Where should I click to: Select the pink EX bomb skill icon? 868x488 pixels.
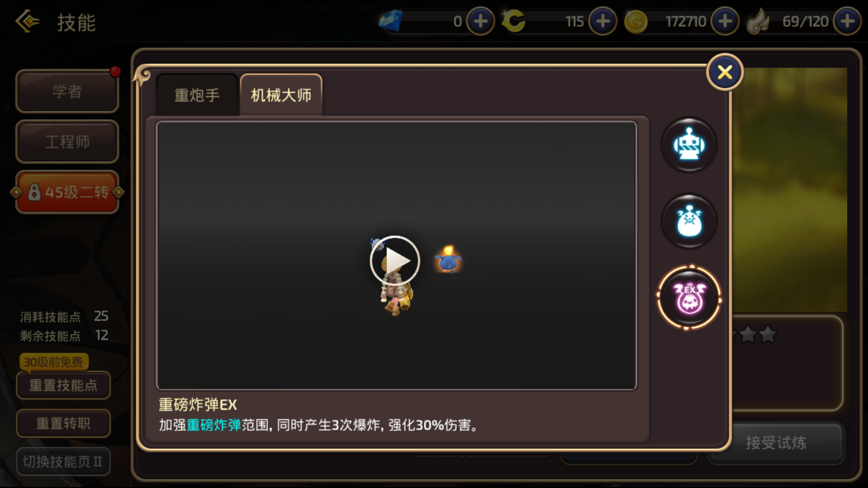coord(689,298)
